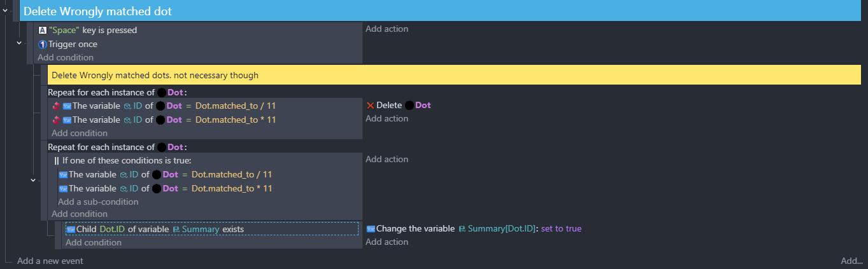Click variable icon of "Change the variable" action
The height and width of the screenshot is (269, 868).
(371, 229)
